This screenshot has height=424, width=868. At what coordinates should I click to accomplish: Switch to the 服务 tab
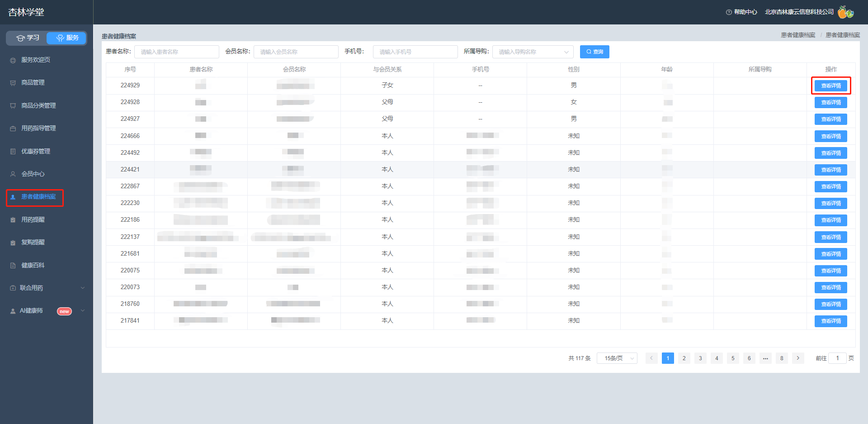66,38
